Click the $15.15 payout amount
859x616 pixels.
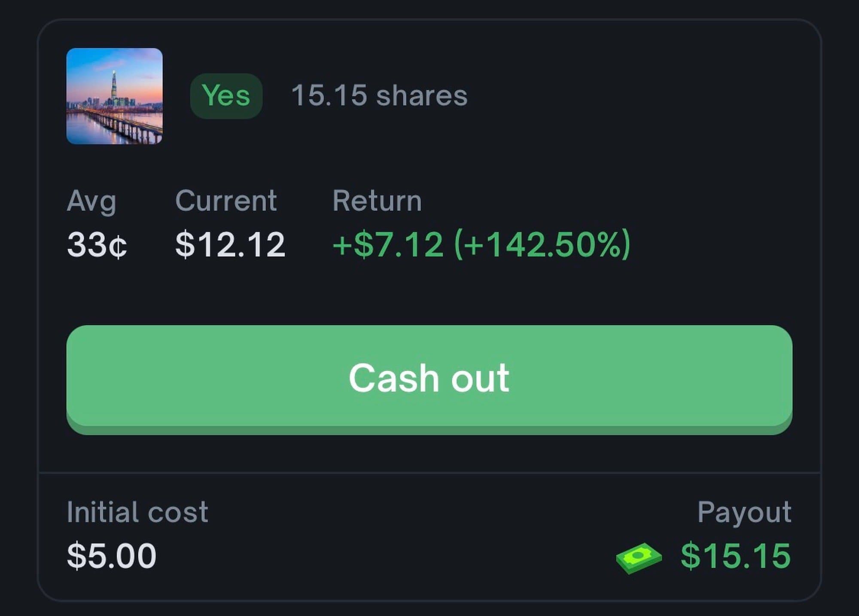click(x=736, y=556)
